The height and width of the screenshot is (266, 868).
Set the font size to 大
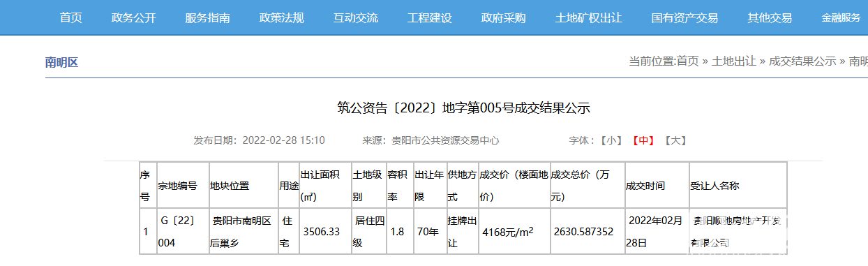click(675, 140)
